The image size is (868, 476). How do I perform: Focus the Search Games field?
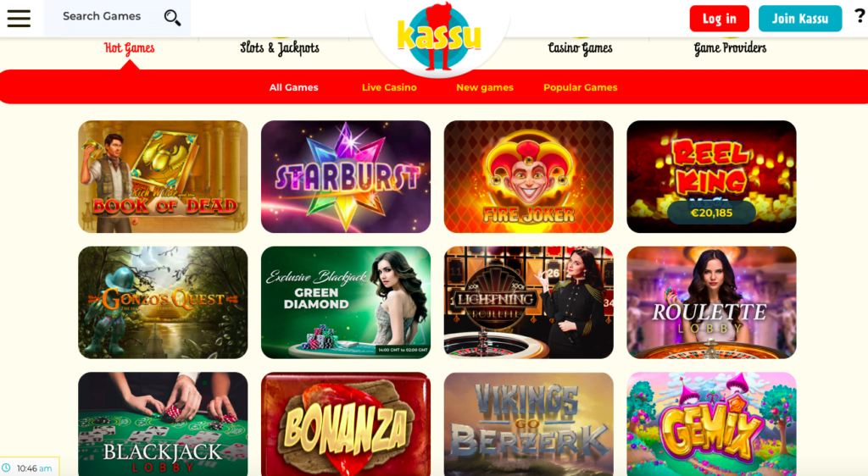click(x=117, y=19)
